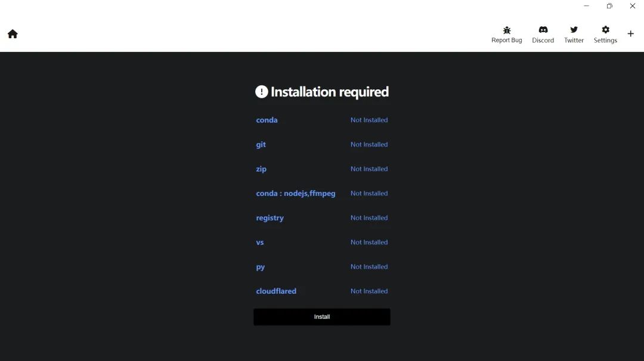
Task: Click the vs requirement entry
Action: click(260, 242)
